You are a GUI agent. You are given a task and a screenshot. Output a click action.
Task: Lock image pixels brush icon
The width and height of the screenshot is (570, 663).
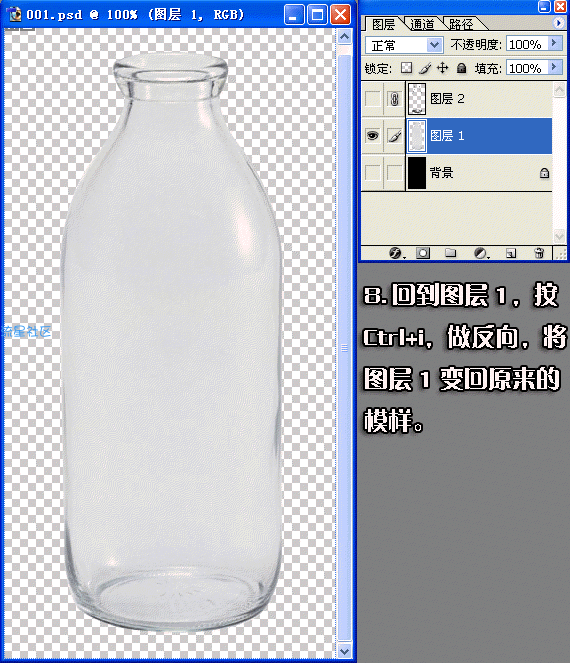point(425,68)
